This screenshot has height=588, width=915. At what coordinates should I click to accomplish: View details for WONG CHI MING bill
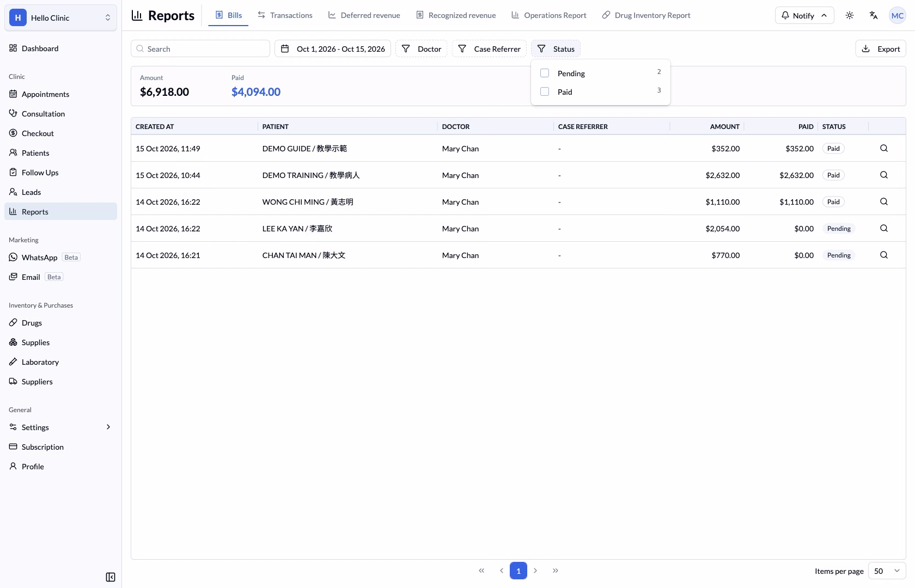click(884, 201)
